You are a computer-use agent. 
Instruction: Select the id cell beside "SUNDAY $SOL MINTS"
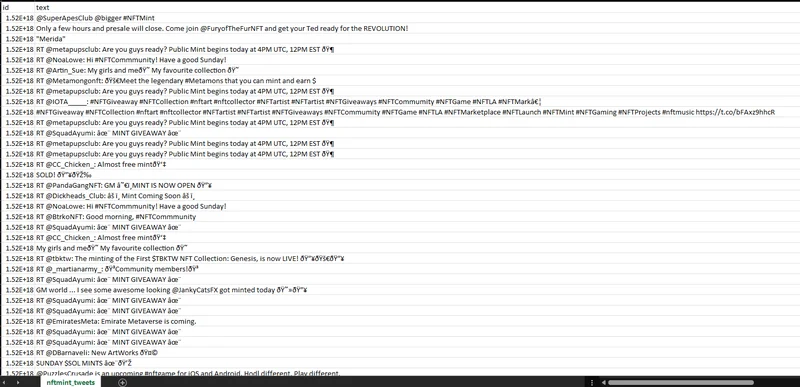(18, 363)
